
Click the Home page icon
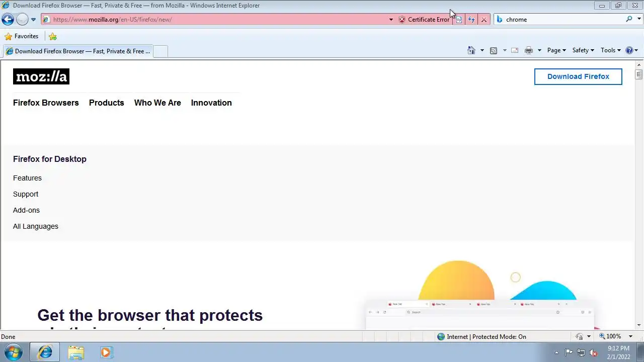(x=471, y=50)
